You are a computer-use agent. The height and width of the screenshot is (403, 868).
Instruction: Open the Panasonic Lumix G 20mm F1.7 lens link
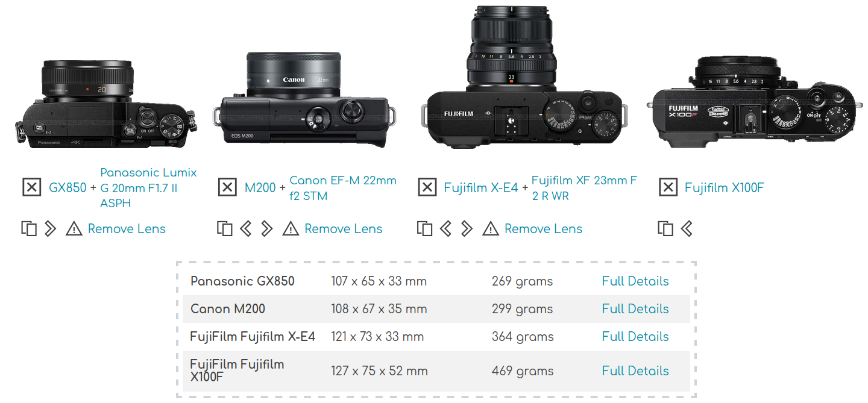tap(148, 188)
